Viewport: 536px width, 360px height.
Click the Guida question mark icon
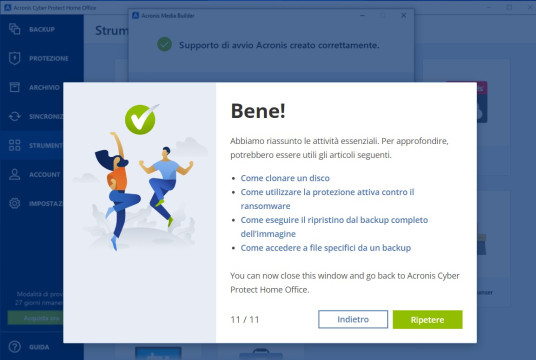click(x=14, y=347)
